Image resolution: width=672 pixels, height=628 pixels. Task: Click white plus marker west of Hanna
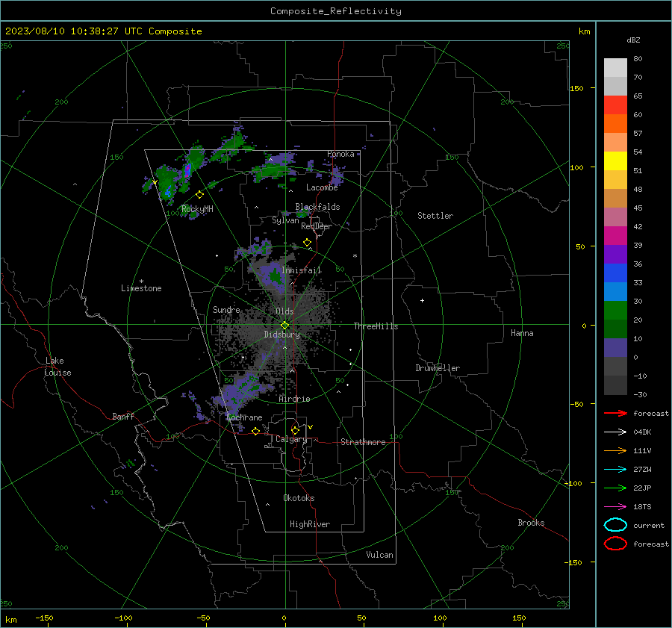(x=422, y=300)
